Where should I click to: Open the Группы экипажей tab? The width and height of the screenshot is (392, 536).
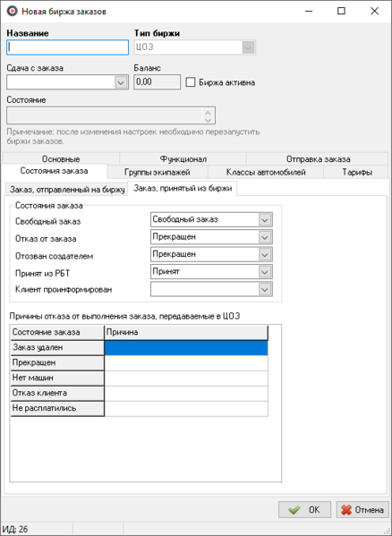[x=158, y=172]
